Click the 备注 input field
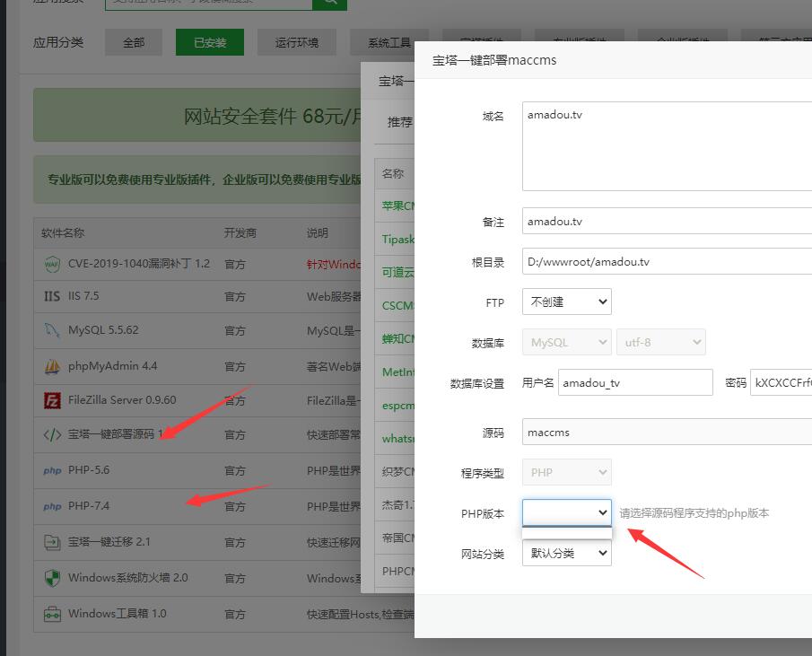 pyautogui.click(x=667, y=221)
